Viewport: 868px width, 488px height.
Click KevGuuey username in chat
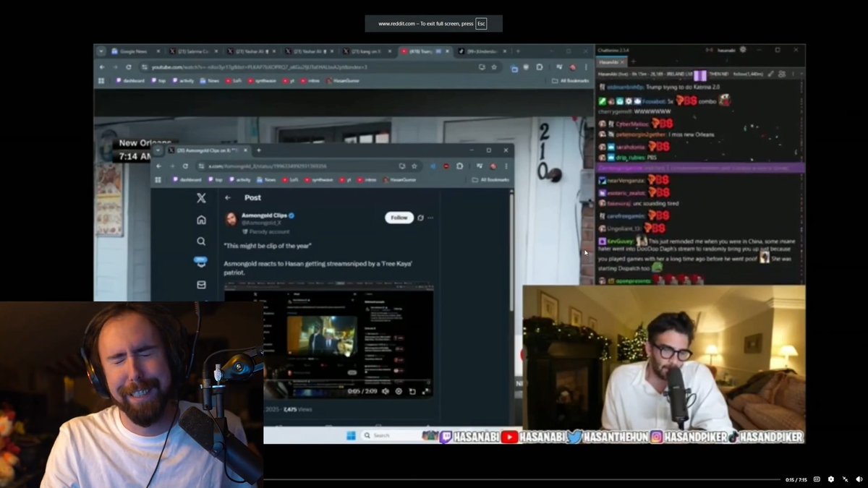(621, 240)
